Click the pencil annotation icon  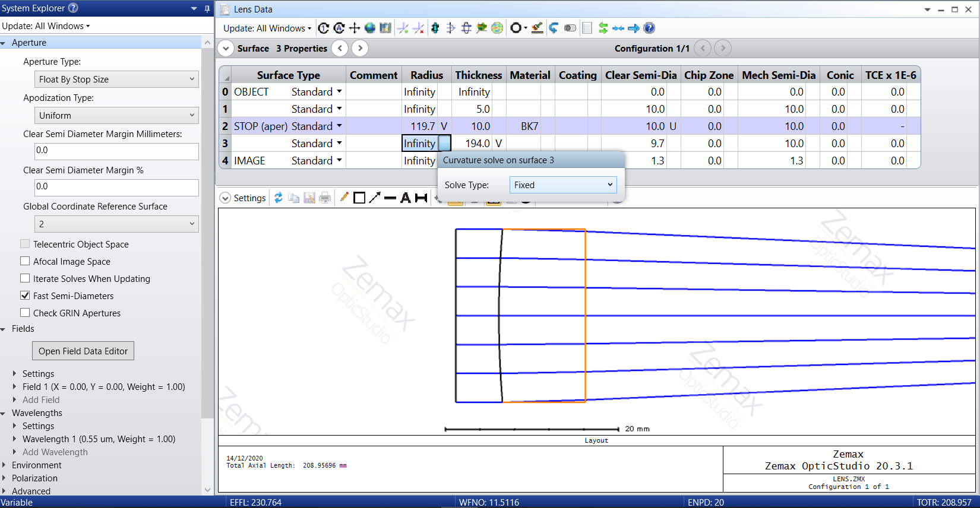pos(344,198)
